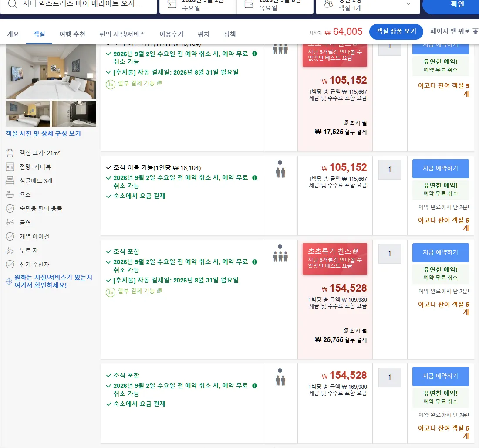Go to the 편의 시설/서비스 tab
Screen dimensions: 479x448
click(122, 34)
